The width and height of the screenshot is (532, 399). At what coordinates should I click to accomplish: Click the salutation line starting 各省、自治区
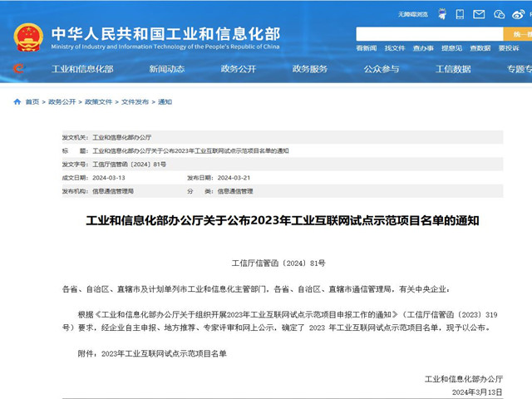point(257,289)
